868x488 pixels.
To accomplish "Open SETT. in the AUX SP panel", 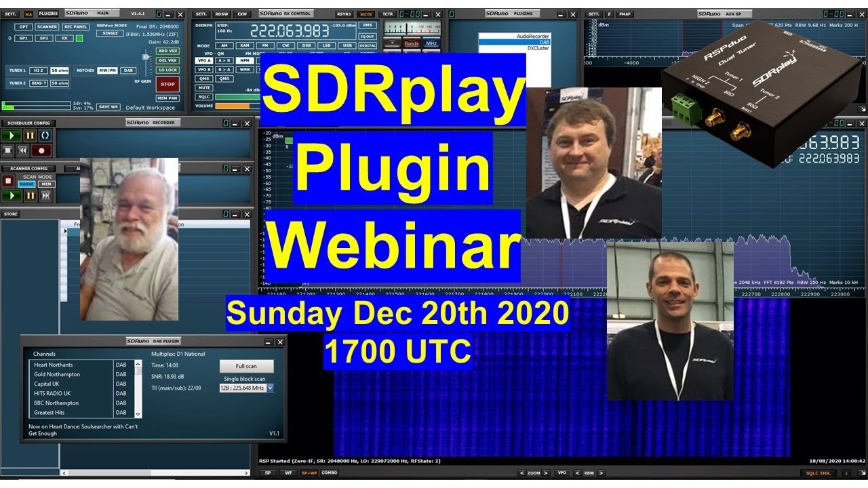I will click(x=593, y=14).
